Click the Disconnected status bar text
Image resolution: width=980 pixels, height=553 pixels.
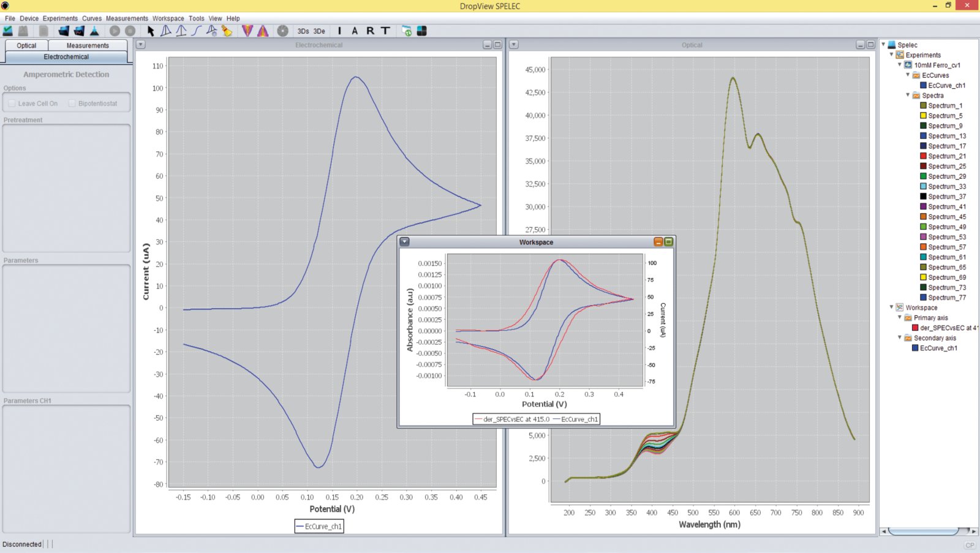(x=22, y=544)
